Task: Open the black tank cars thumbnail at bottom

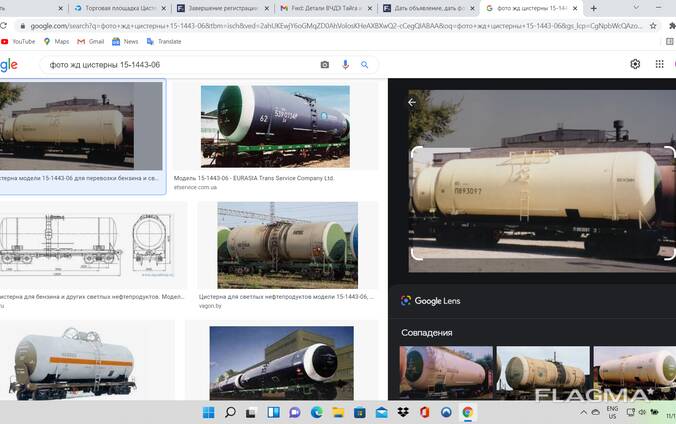Action: click(282, 363)
